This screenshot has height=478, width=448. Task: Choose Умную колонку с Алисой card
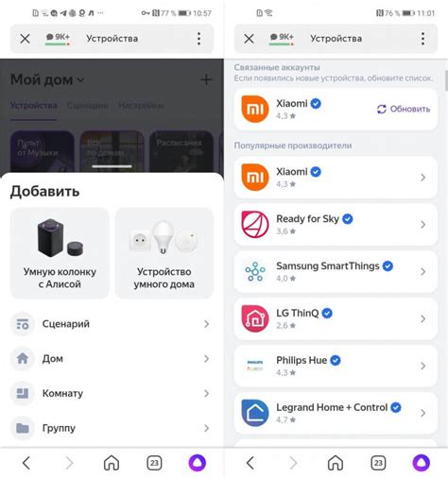(60, 253)
